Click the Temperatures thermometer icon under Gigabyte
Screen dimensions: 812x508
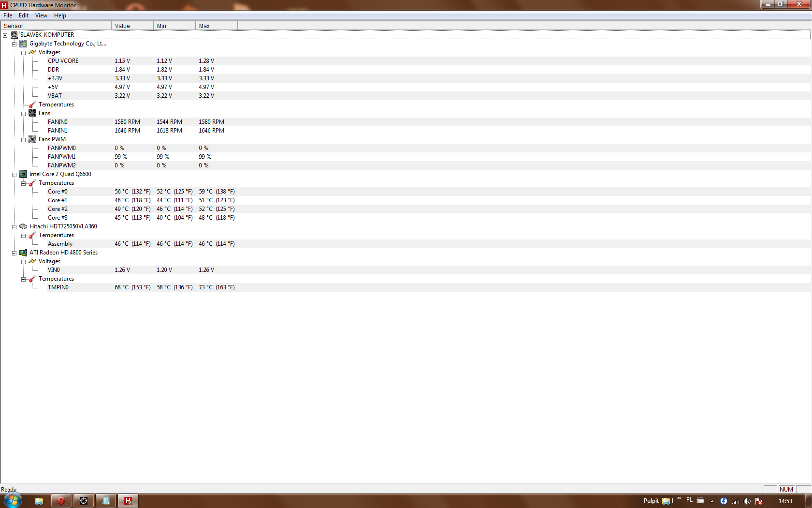(32, 105)
